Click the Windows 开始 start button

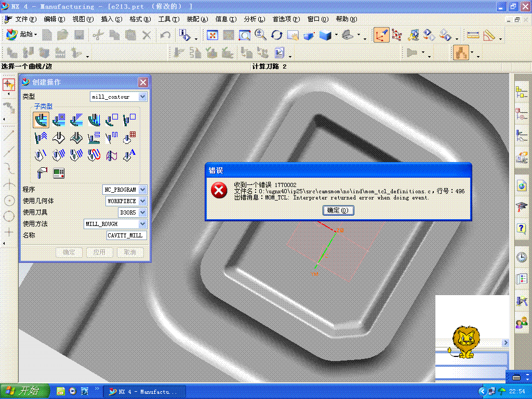pyautogui.click(x=25, y=391)
